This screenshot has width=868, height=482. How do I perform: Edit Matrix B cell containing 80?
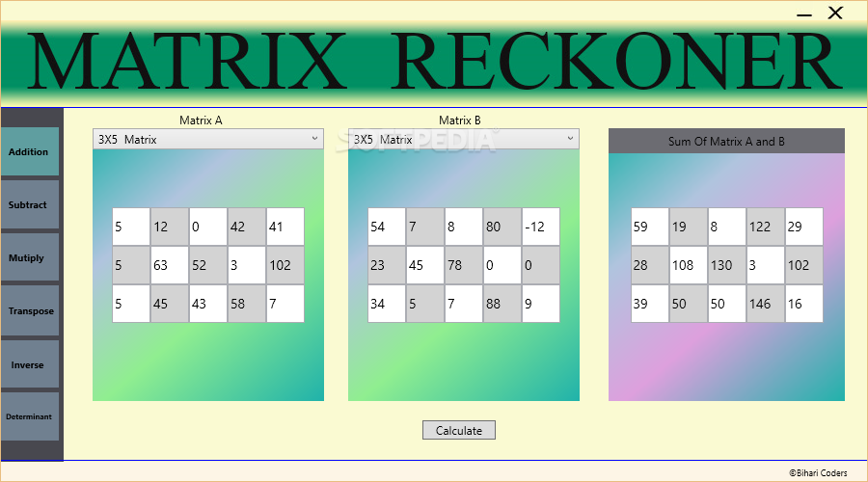[x=502, y=227]
